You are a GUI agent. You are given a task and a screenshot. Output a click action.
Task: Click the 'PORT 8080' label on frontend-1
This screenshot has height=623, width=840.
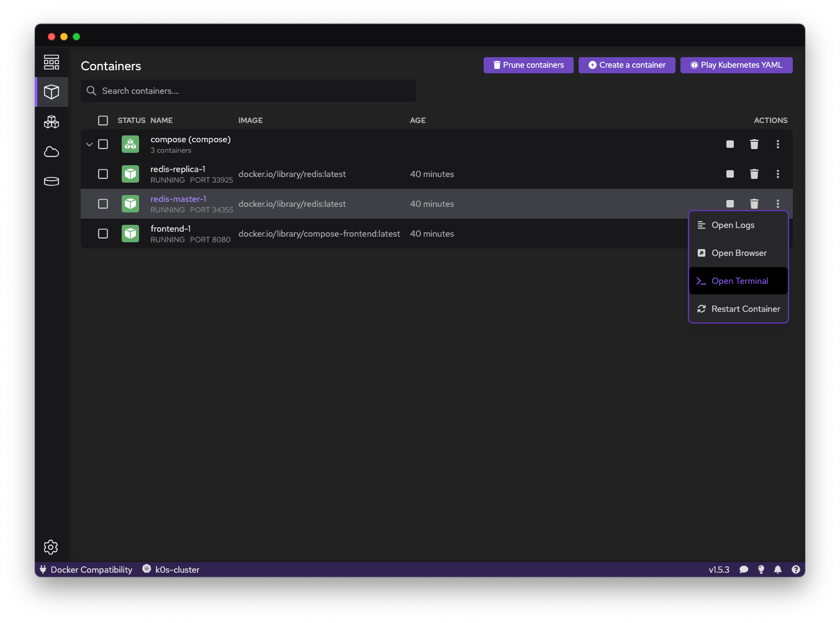[210, 240]
